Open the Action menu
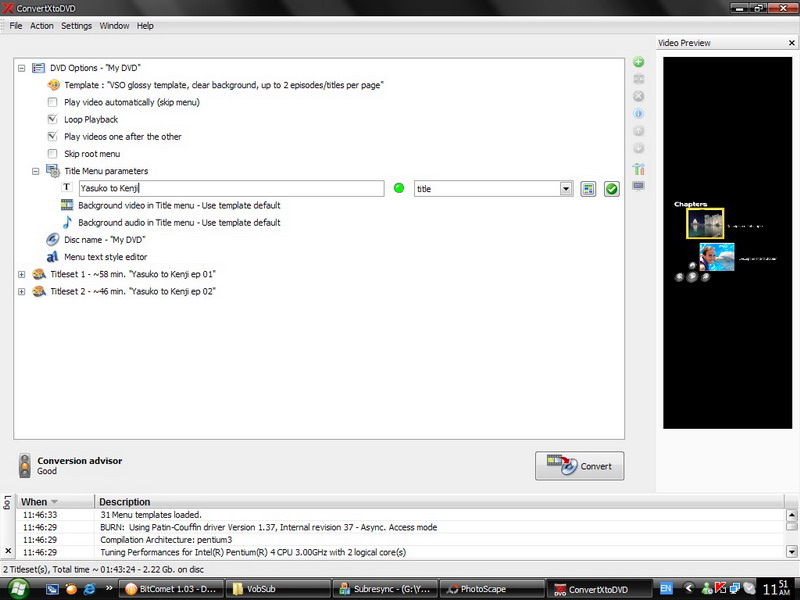Screen dimensions: 800x600 pos(41,26)
